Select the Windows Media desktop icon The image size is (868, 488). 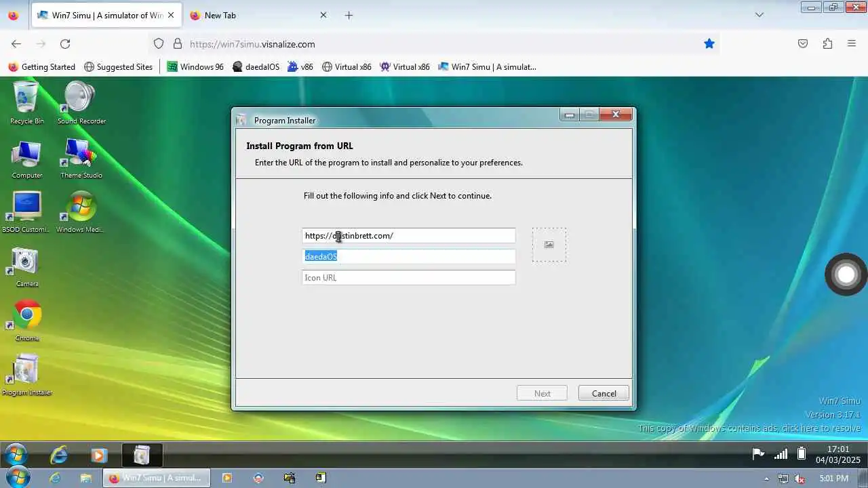click(x=80, y=212)
